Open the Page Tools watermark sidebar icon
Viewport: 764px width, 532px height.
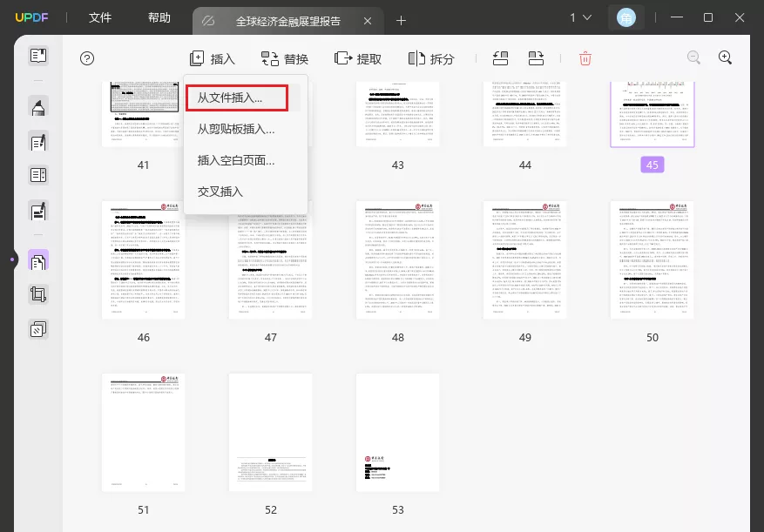[38, 329]
